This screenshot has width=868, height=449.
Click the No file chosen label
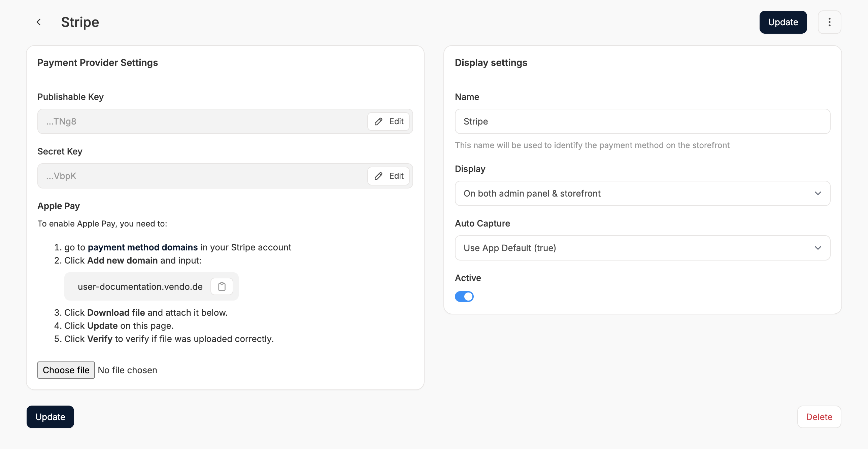tap(127, 370)
